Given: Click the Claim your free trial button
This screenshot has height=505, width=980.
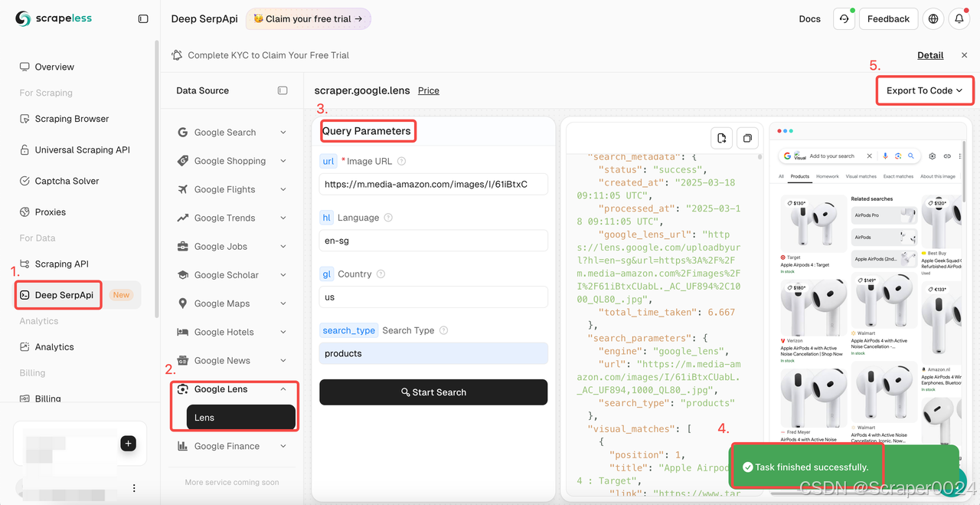Looking at the screenshot, I should tap(308, 18).
